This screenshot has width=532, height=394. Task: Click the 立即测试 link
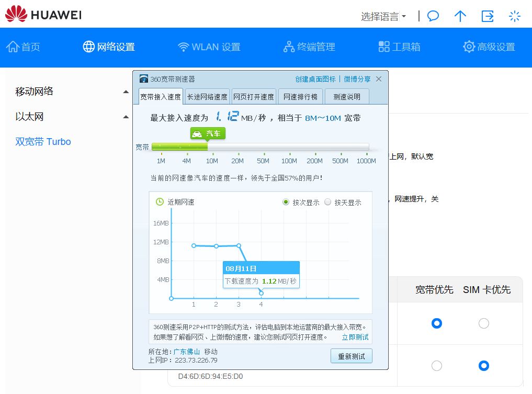tap(355, 337)
